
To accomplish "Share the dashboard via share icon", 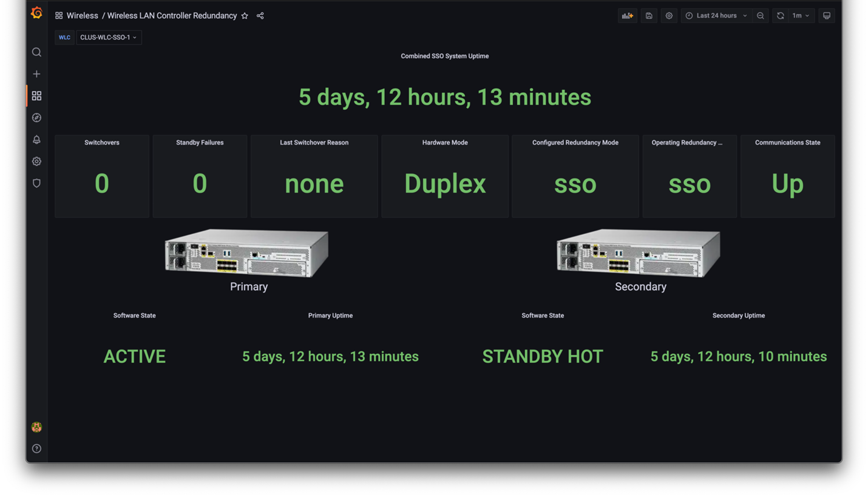I will [x=260, y=16].
